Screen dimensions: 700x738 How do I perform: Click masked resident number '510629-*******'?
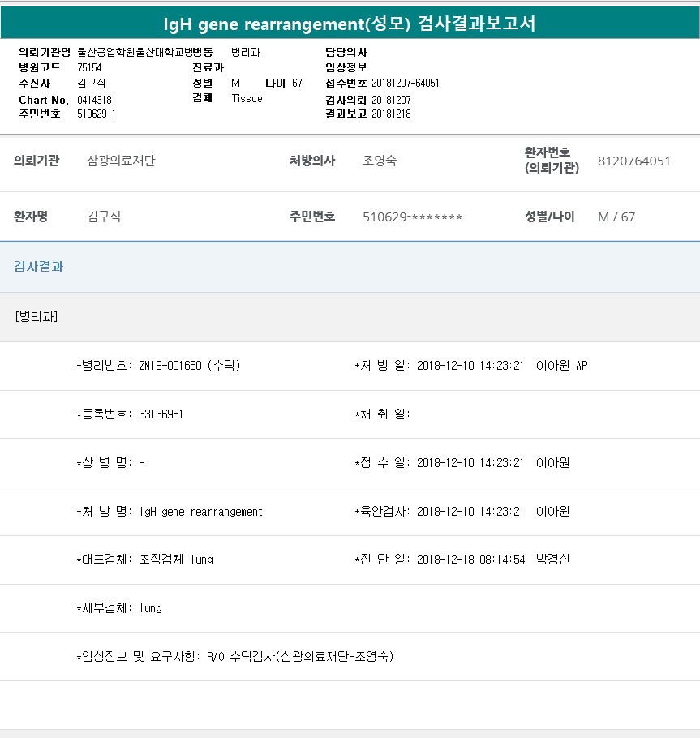(x=412, y=217)
